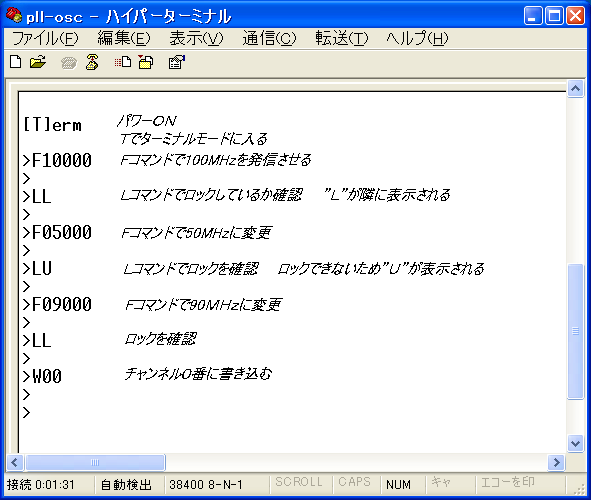Open the ヘルプ(H) menu
The image size is (591, 500).
coord(417,38)
